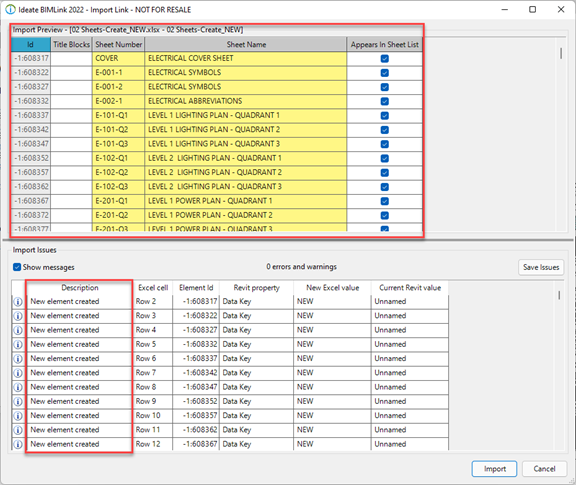Click the info icon for Row 12 issue
Image resolution: width=576 pixels, height=485 pixels.
coord(18,444)
